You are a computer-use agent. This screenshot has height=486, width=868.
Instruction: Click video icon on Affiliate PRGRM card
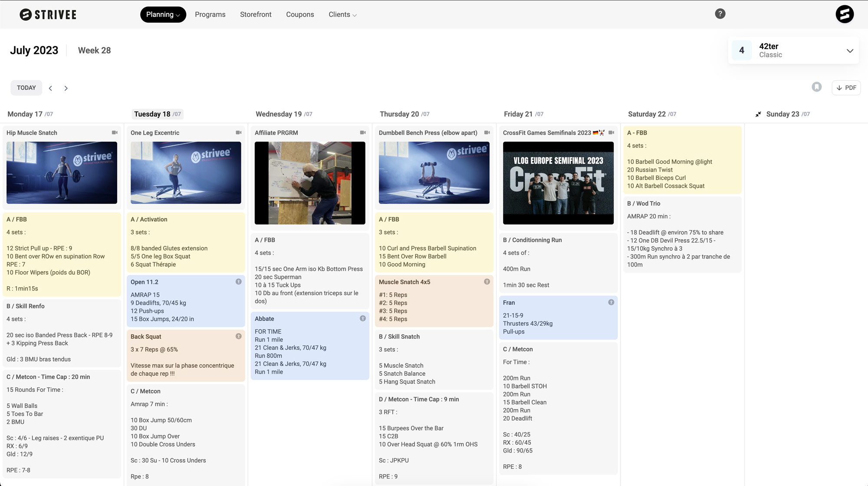click(x=363, y=132)
